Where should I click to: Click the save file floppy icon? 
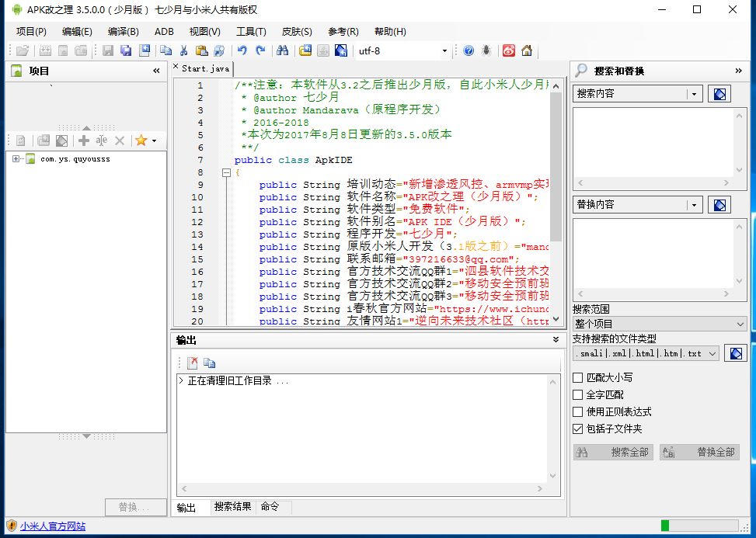108,50
